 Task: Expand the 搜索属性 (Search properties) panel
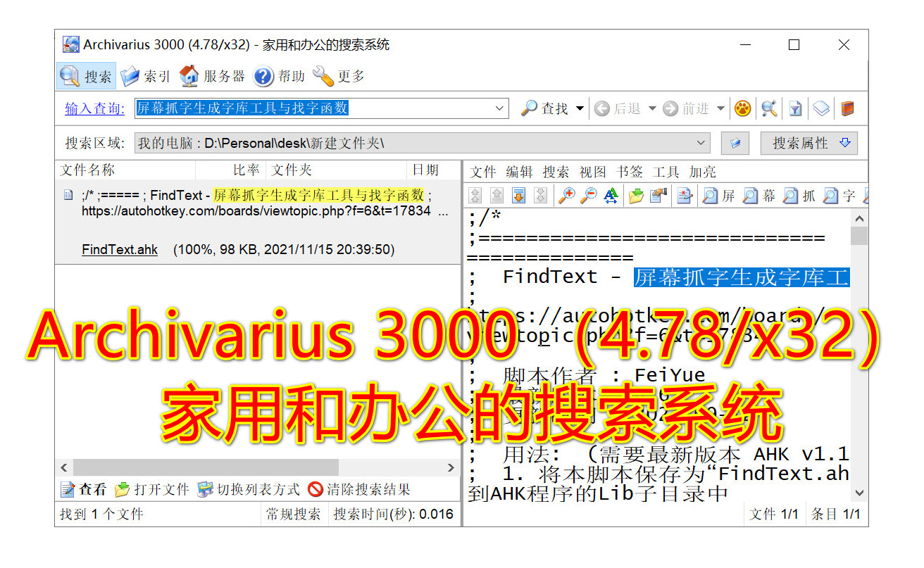pos(809,144)
